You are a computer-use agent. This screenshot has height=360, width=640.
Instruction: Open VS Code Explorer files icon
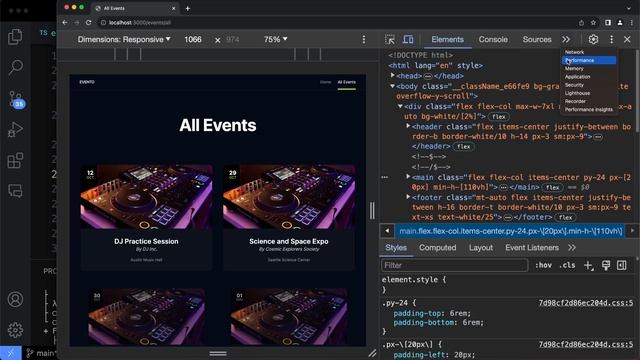[x=15, y=37]
